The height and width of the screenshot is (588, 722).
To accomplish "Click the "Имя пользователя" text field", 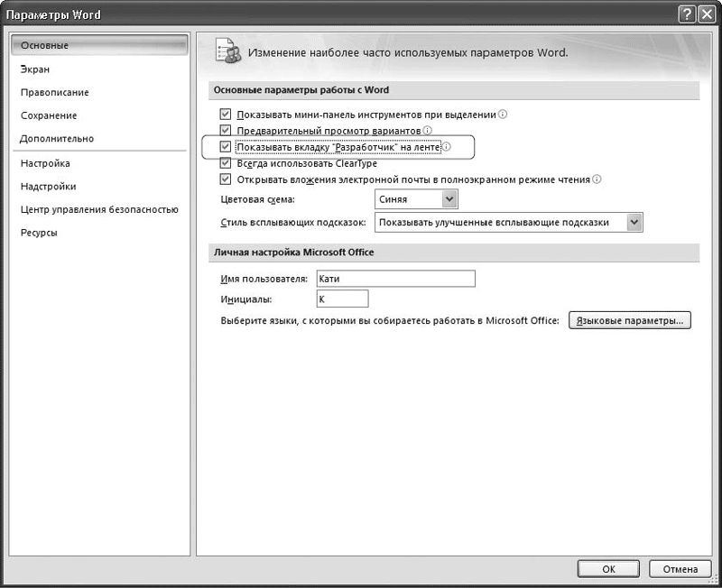I will [395, 280].
